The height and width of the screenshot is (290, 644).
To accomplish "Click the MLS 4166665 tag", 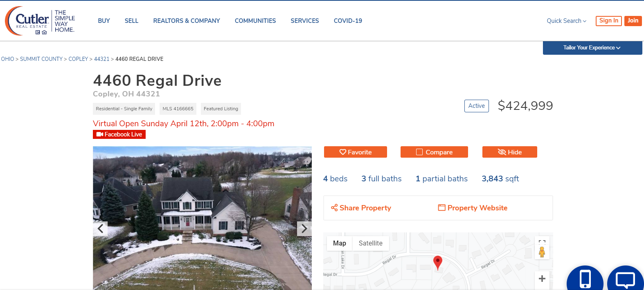I will point(178,109).
